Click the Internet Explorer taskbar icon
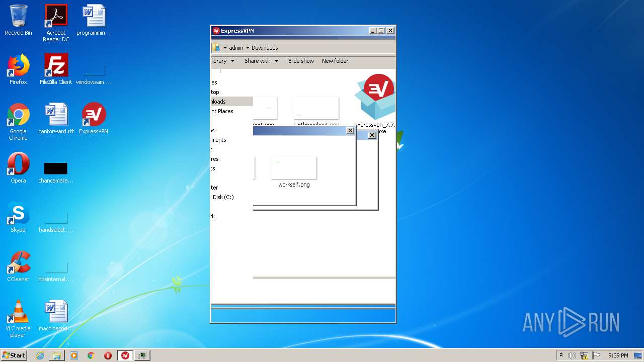Image resolution: width=644 pixels, height=362 pixels. pos(40,355)
